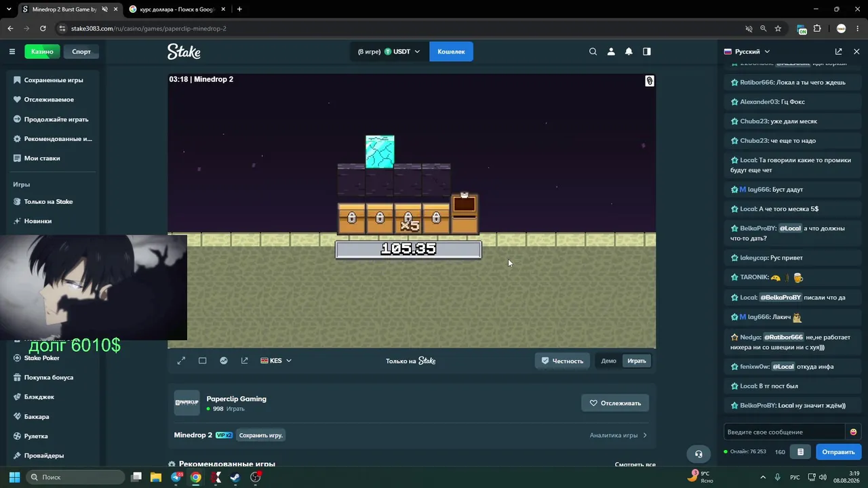Open the notifications bell
This screenshot has width=868, height=488.
[x=629, y=52]
